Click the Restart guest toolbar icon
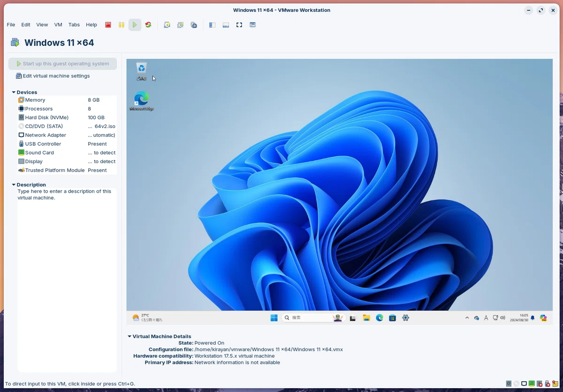 pos(148,25)
